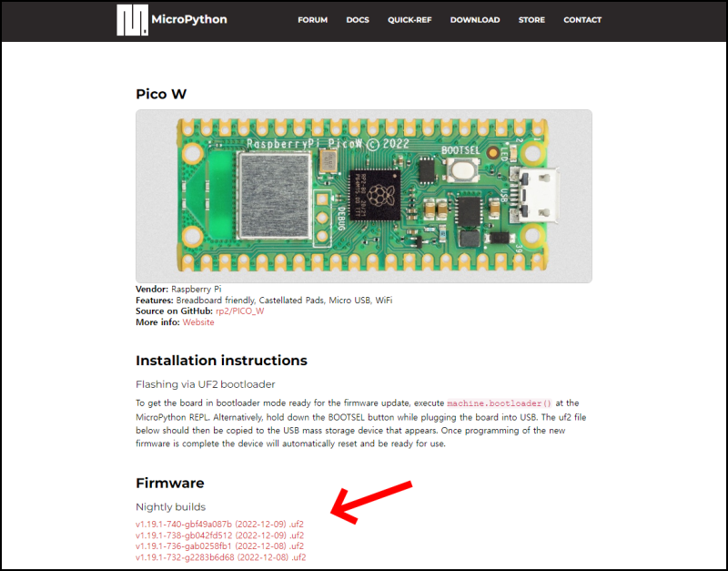Screen dimensions: 728x571
Task: Click the Installation instructions heading
Action: point(221,361)
